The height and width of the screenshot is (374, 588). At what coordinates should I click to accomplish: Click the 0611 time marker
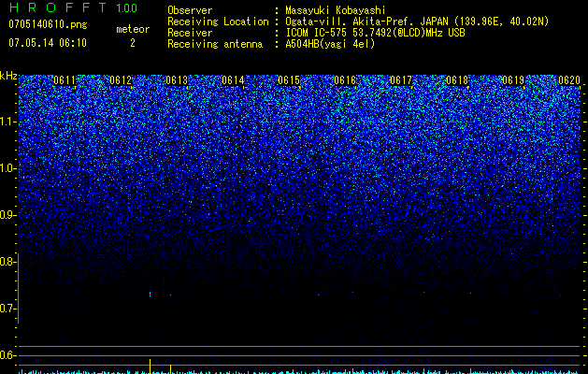pyautogui.click(x=65, y=80)
